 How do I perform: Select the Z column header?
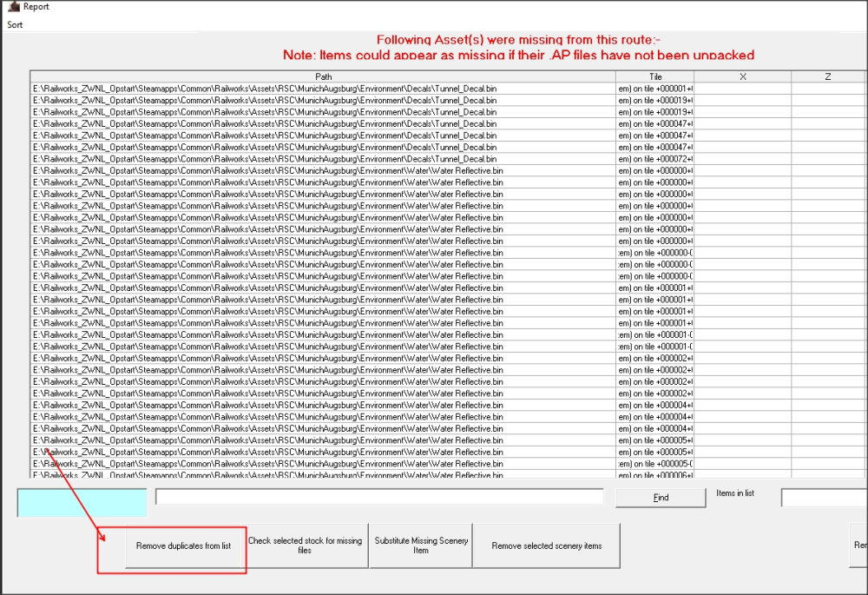(x=828, y=76)
